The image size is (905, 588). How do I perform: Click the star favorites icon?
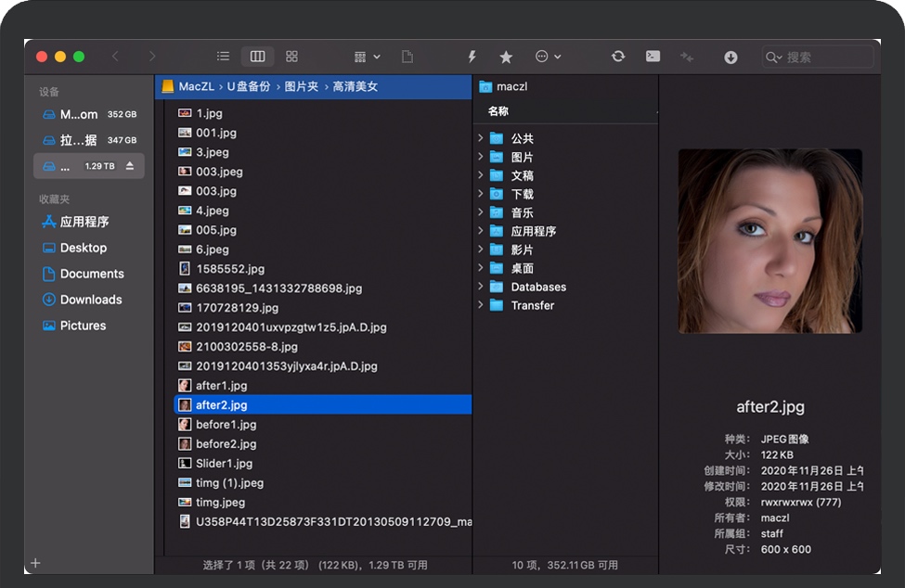pos(506,57)
